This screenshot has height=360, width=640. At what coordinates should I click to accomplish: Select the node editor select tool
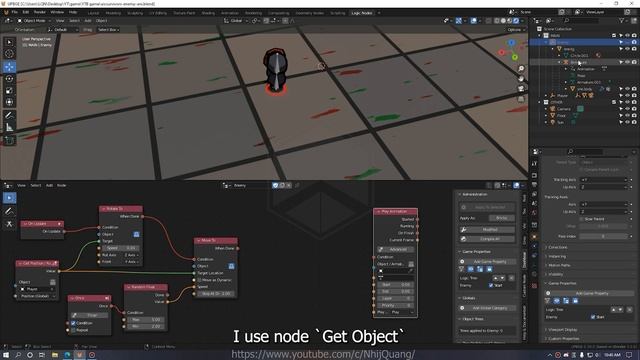click(10, 198)
